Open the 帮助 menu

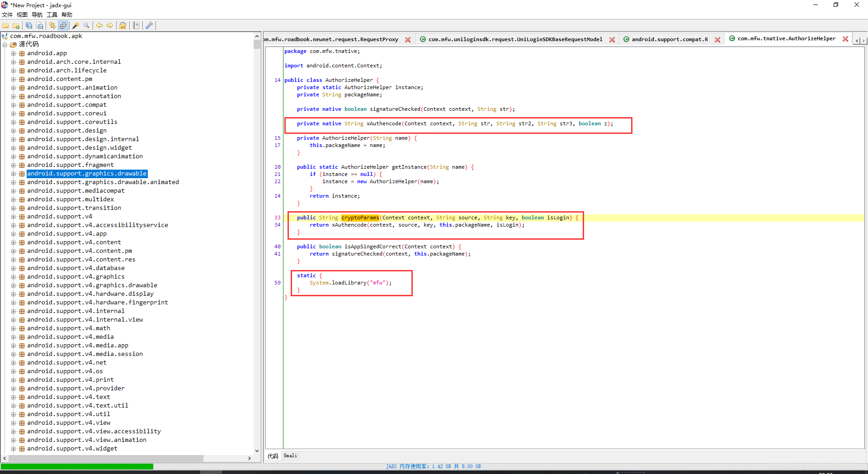pos(67,15)
